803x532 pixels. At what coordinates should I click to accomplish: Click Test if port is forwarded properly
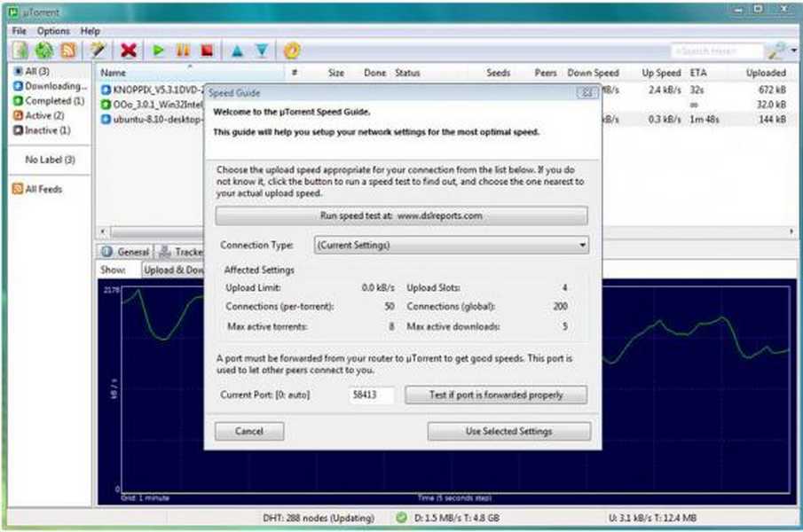[496, 395]
